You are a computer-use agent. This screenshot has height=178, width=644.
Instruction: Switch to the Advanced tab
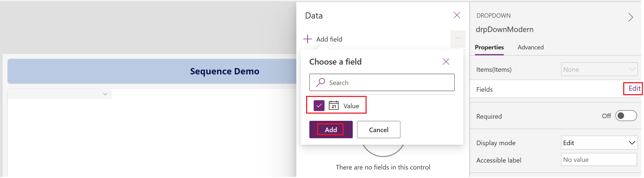coord(530,47)
